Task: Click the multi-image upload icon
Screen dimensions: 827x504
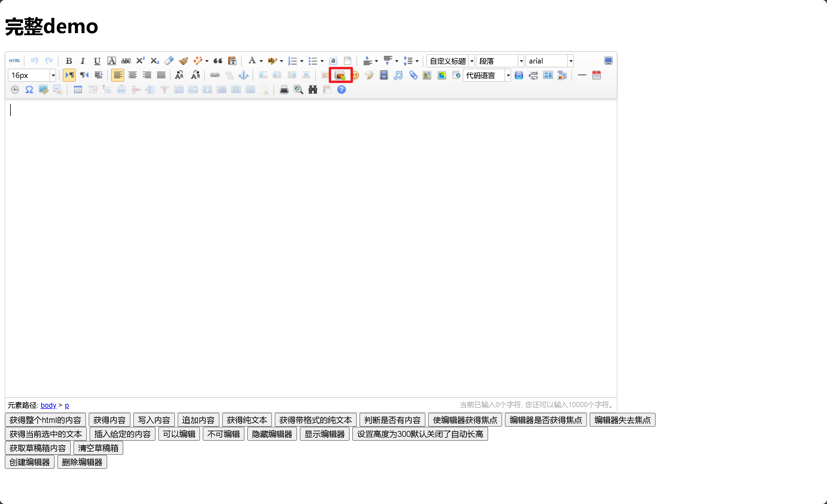Action: point(340,75)
